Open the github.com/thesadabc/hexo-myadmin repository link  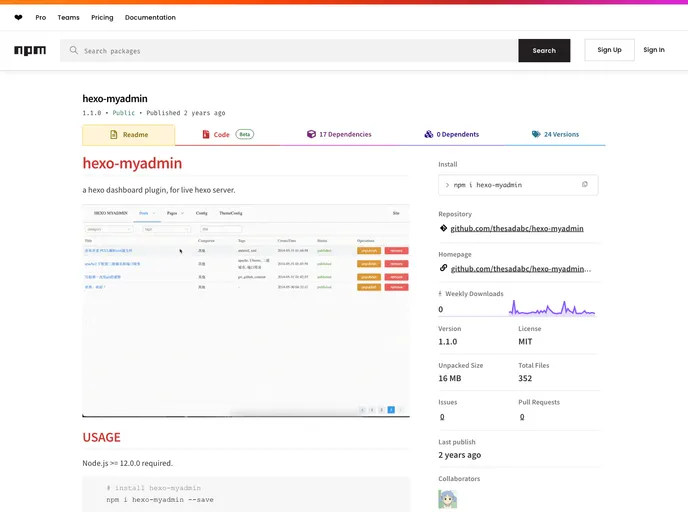(517, 228)
